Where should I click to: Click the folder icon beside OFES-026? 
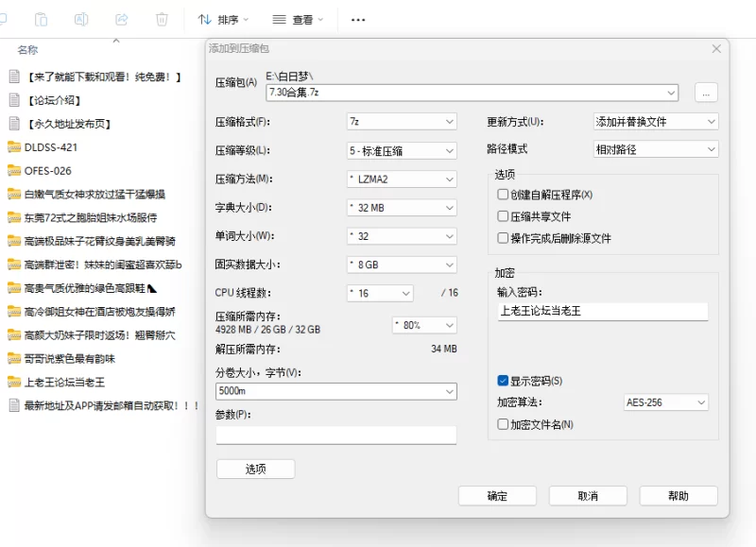tap(14, 171)
